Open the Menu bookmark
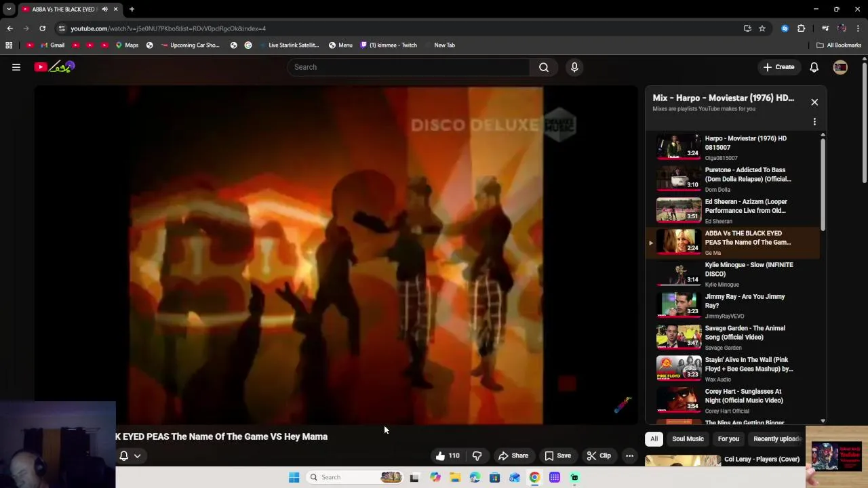The image size is (868, 488). 340,45
